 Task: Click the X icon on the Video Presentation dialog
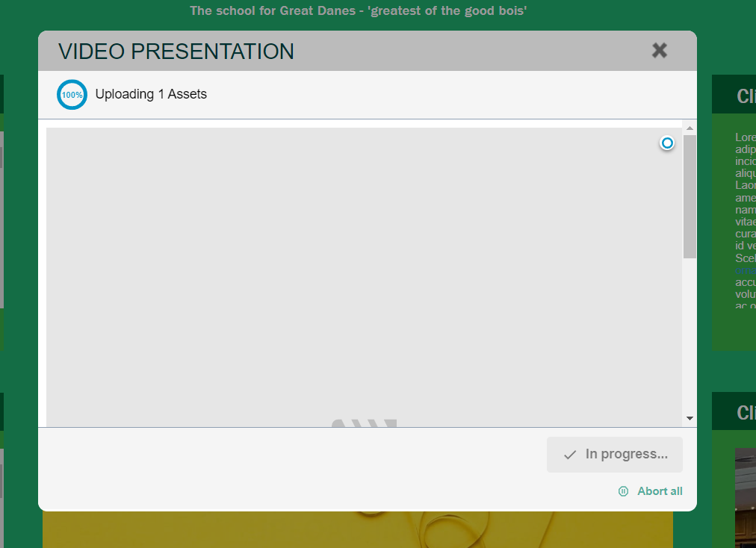coord(660,51)
